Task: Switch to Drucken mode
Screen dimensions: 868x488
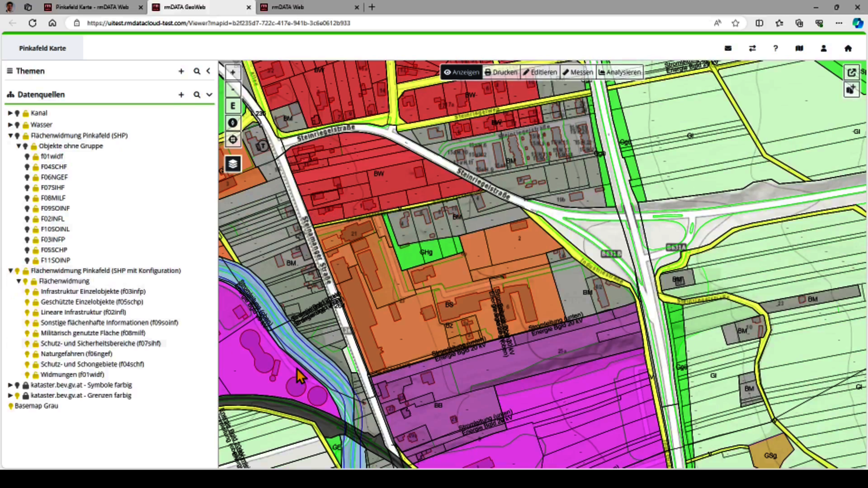Action: (x=501, y=72)
